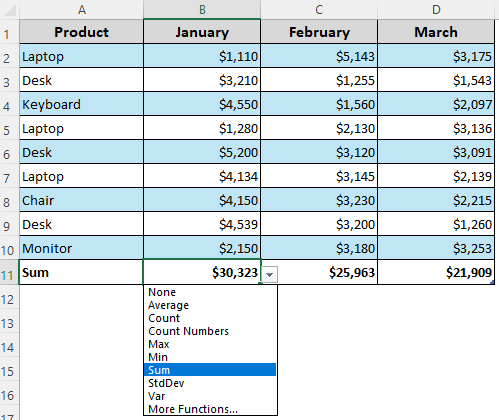Select the $2,130 cell

pos(319,128)
